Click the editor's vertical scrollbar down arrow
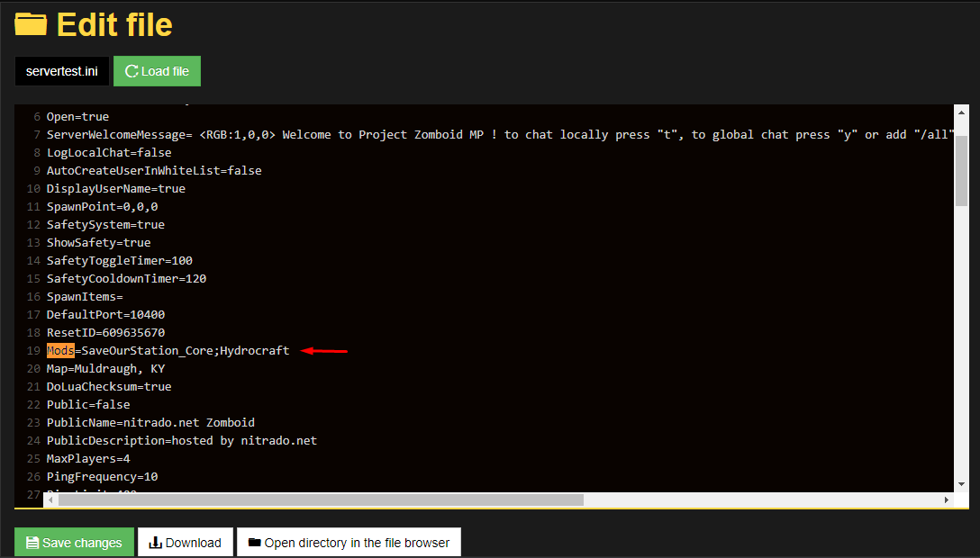Image resolution: width=980 pixels, height=558 pixels. pos(960,484)
